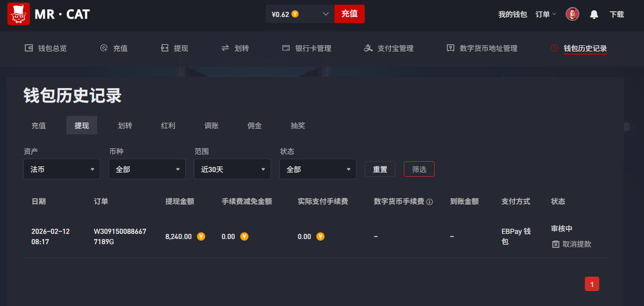Expand the 订单 menu in header
This screenshot has width=644, height=306.
tap(546, 14)
